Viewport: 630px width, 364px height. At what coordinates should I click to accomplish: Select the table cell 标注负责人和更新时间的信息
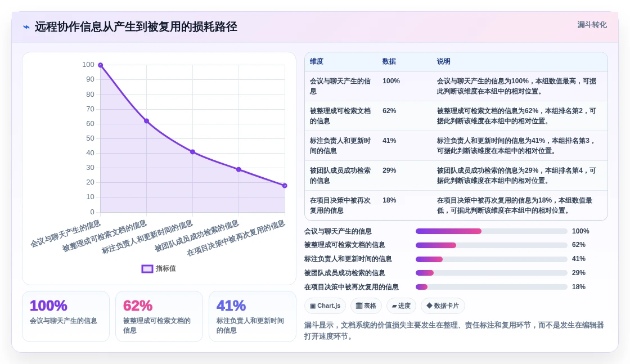point(340,146)
